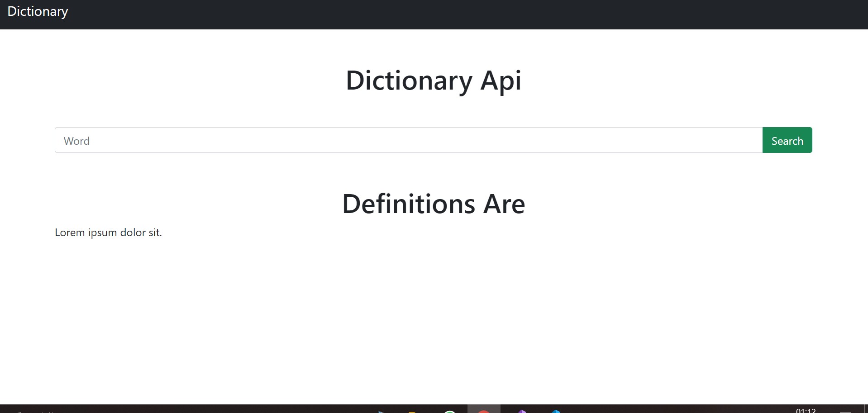Click the active red browser taskbar icon

pos(483,411)
